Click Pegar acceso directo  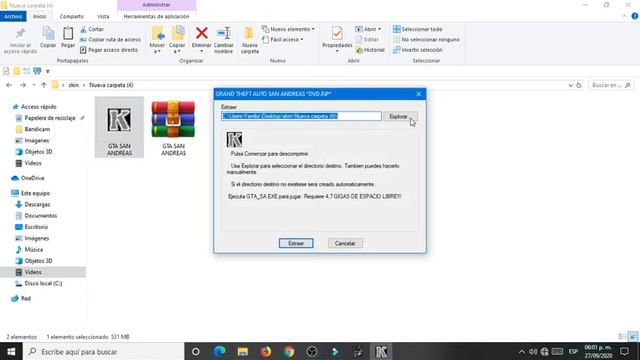[109, 50]
